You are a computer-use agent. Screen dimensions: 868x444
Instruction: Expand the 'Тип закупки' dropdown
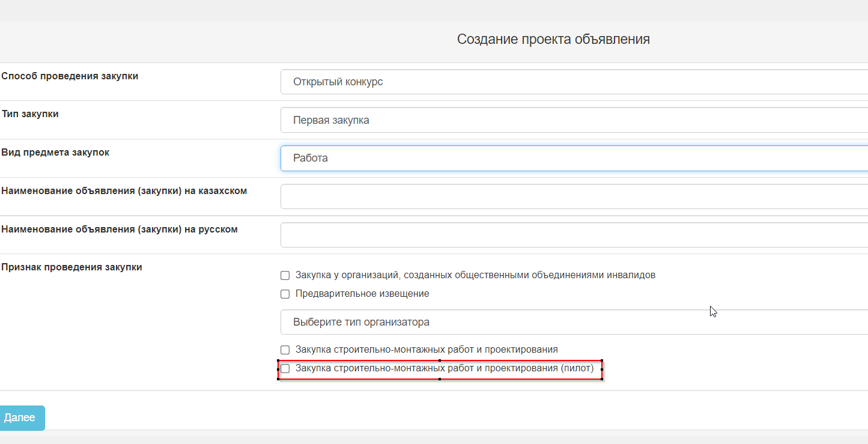point(574,120)
